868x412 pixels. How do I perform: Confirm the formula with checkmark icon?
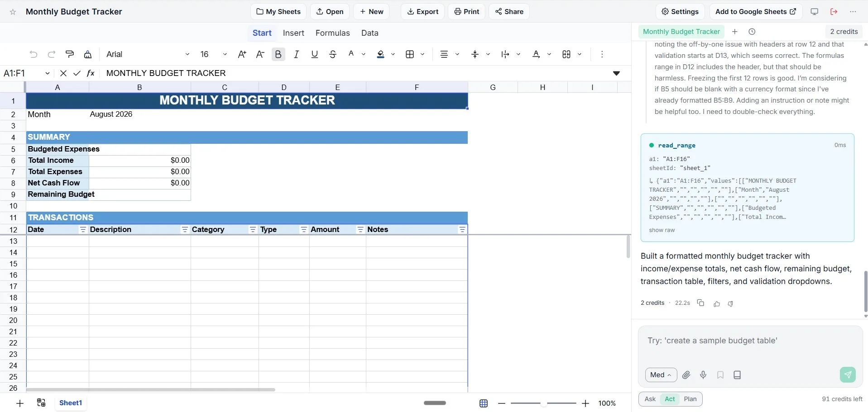coord(77,73)
